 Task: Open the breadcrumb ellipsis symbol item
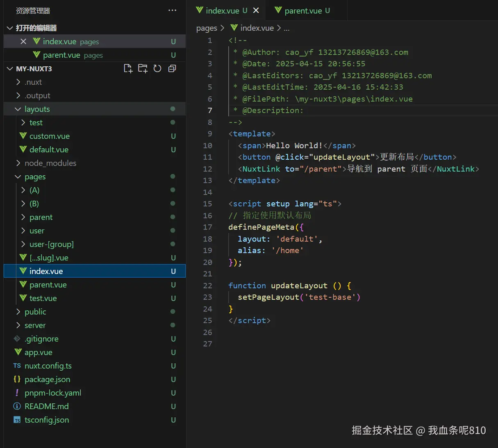click(x=287, y=28)
